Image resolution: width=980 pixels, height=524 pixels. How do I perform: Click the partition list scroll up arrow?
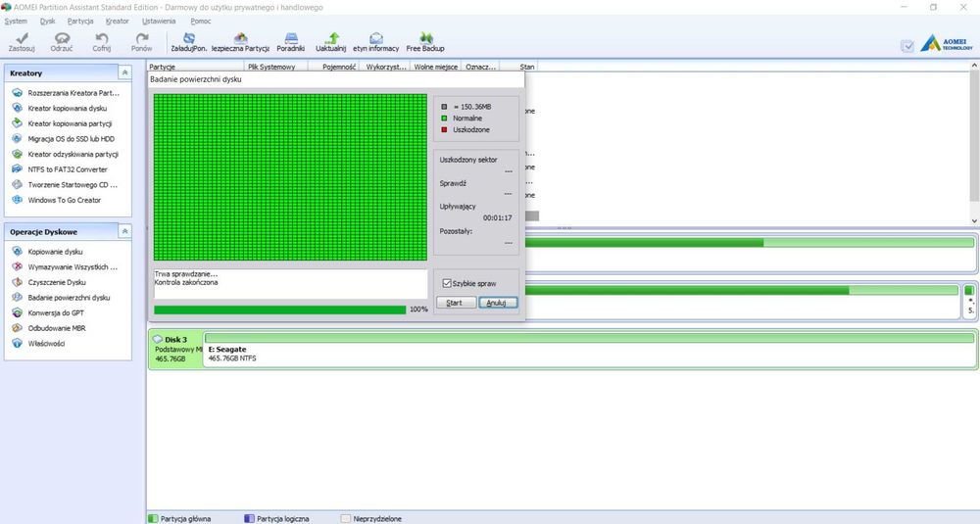coord(974,66)
